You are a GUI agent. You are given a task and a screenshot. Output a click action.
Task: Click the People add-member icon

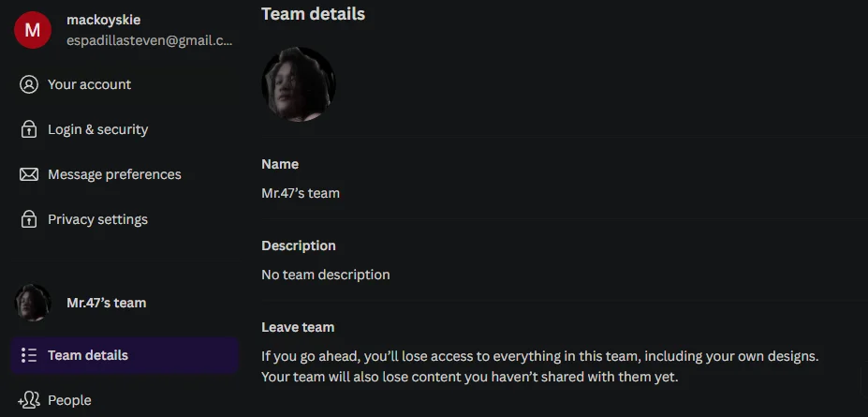29,400
